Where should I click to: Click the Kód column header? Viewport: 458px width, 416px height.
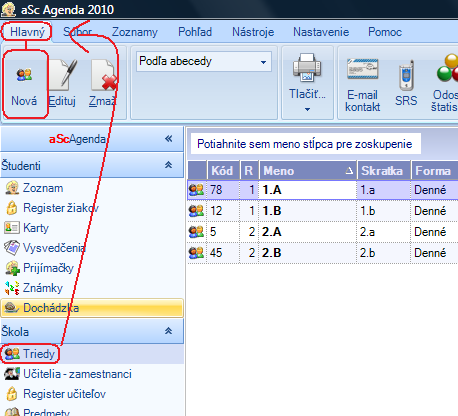(x=223, y=171)
